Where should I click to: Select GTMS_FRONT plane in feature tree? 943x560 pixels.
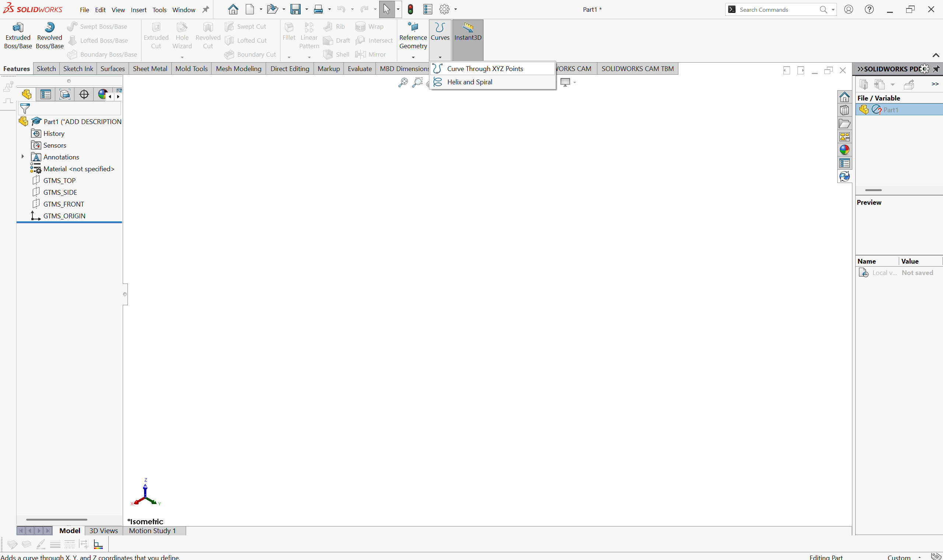[x=63, y=204]
